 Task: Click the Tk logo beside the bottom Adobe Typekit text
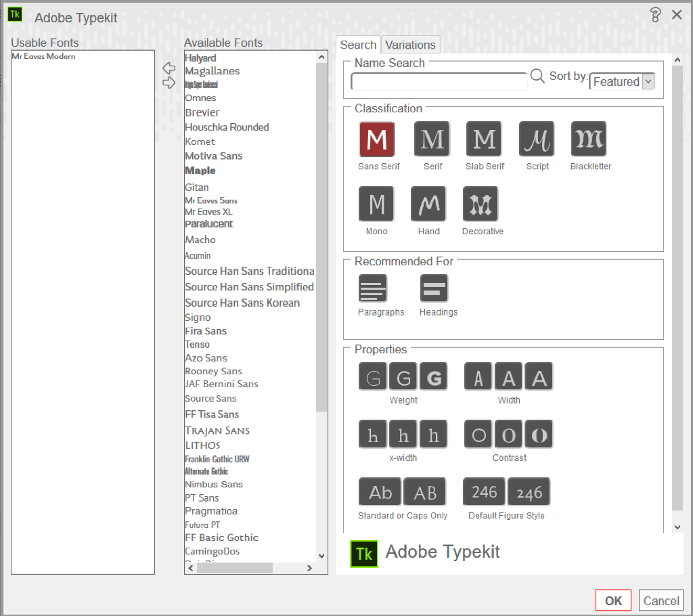pyautogui.click(x=364, y=554)
